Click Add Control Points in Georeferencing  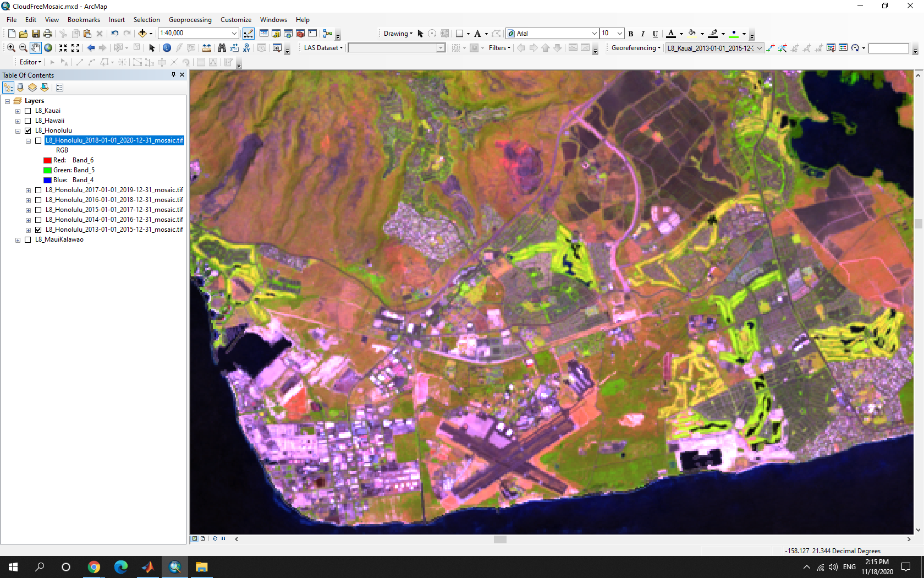point(770,48)
